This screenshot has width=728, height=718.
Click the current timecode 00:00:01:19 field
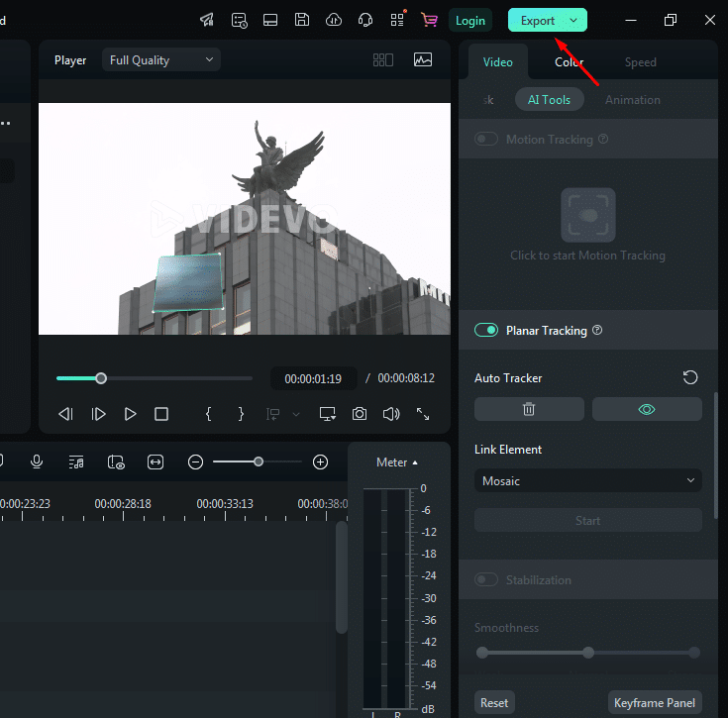(313, 378)
